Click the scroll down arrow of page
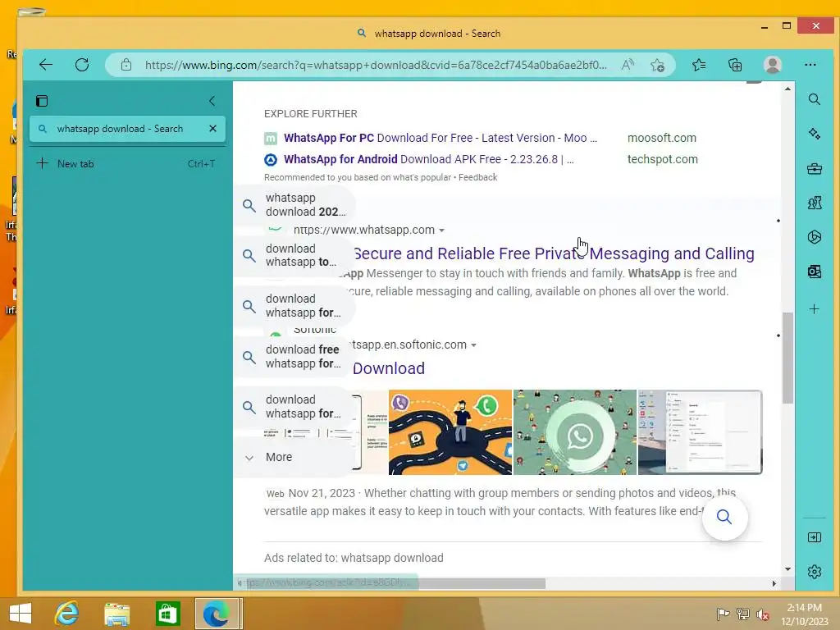The image size is (840, 630). (x=787, y=569)
